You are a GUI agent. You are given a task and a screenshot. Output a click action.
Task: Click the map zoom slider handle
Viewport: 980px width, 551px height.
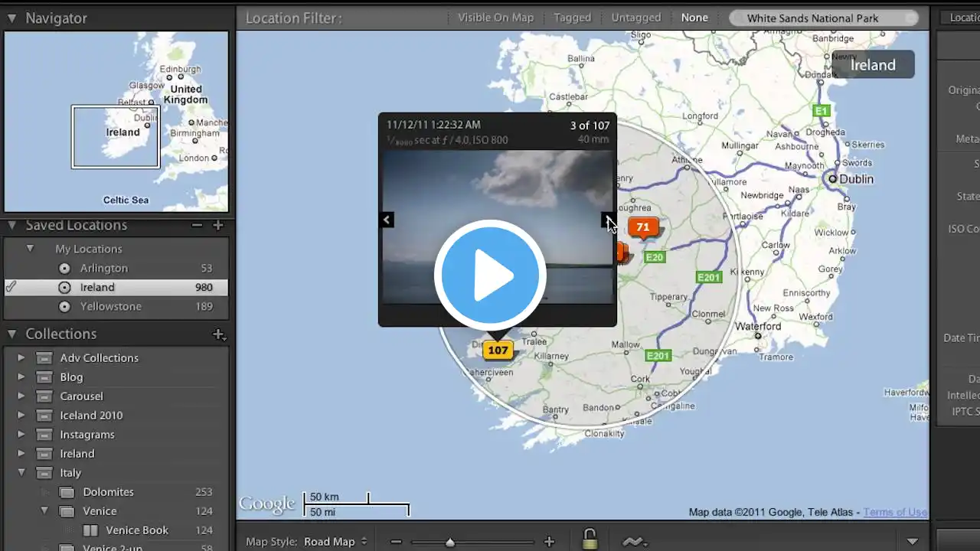point(450,542)
